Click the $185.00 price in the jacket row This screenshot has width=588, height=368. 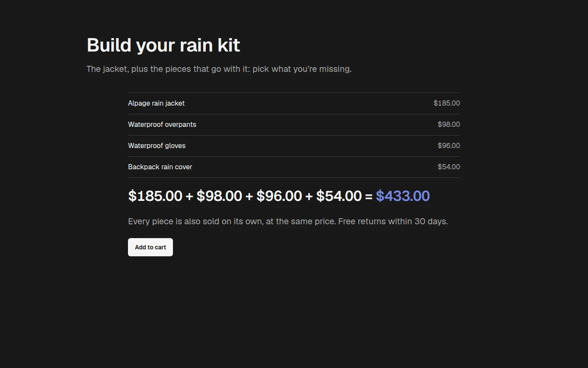coord(447,103)
